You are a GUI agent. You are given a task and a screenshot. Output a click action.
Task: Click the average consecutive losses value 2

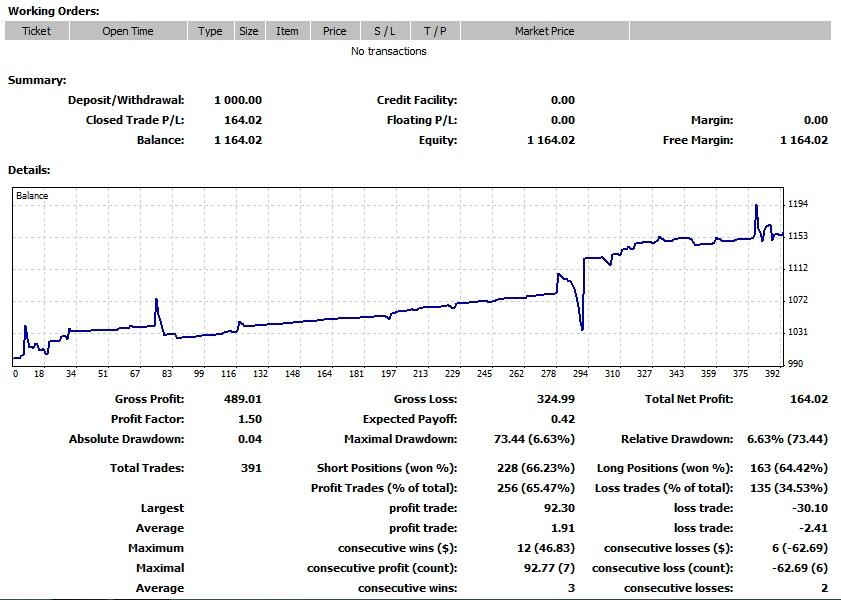(824, 588)
